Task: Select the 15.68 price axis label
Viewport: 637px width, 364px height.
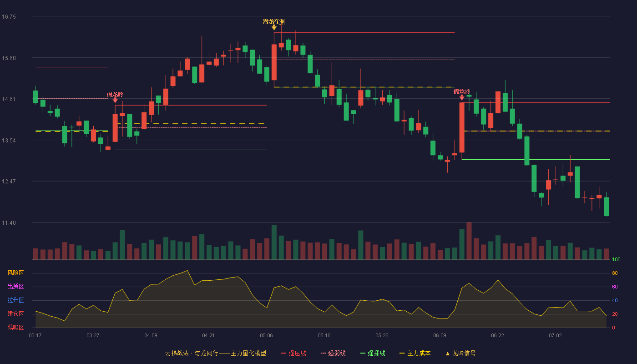Action: click(x=9, y=58)
